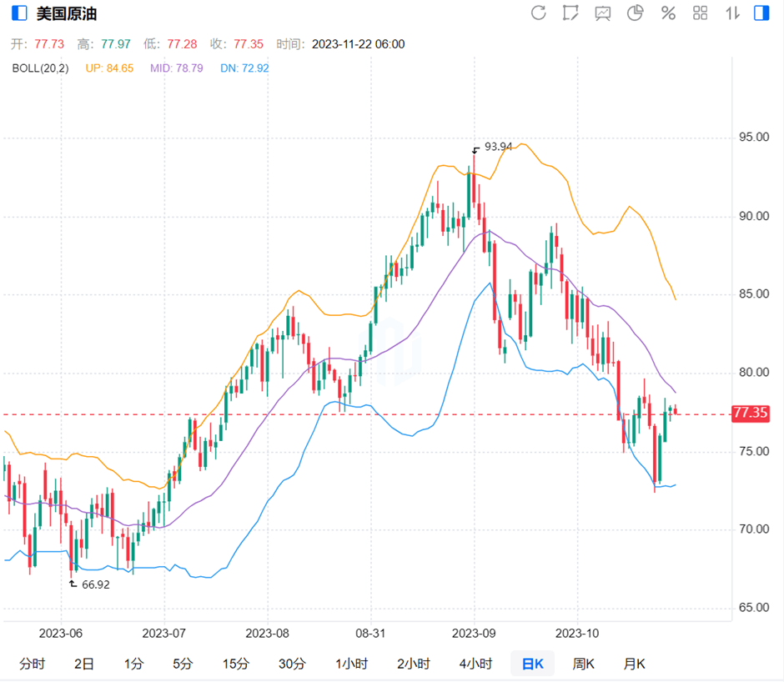
Task: Open the four-square grid layout icon
Action: (701, 13)
